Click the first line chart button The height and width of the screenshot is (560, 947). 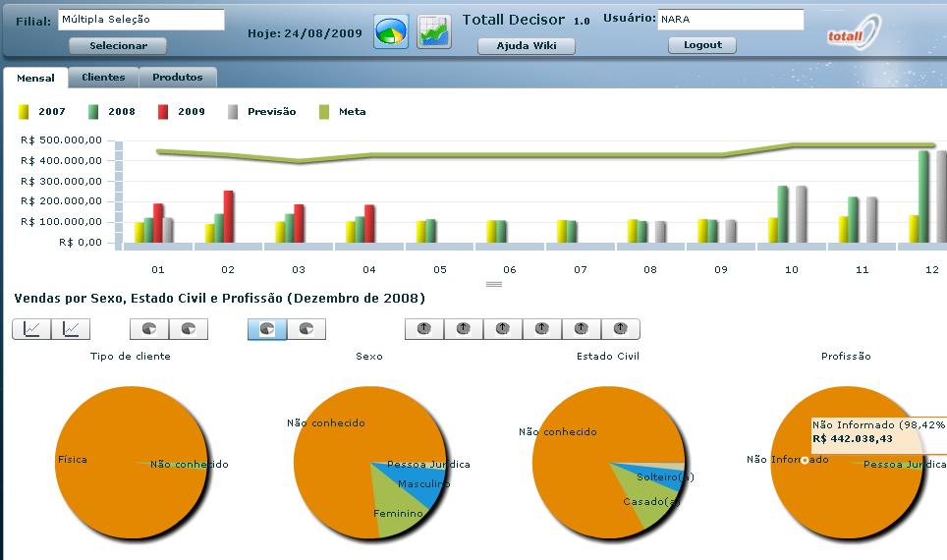(x=31, y=329)
